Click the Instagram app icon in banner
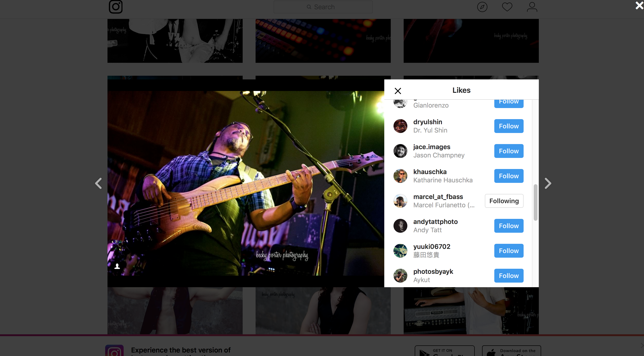644x356 pixels. click(114, 350)
